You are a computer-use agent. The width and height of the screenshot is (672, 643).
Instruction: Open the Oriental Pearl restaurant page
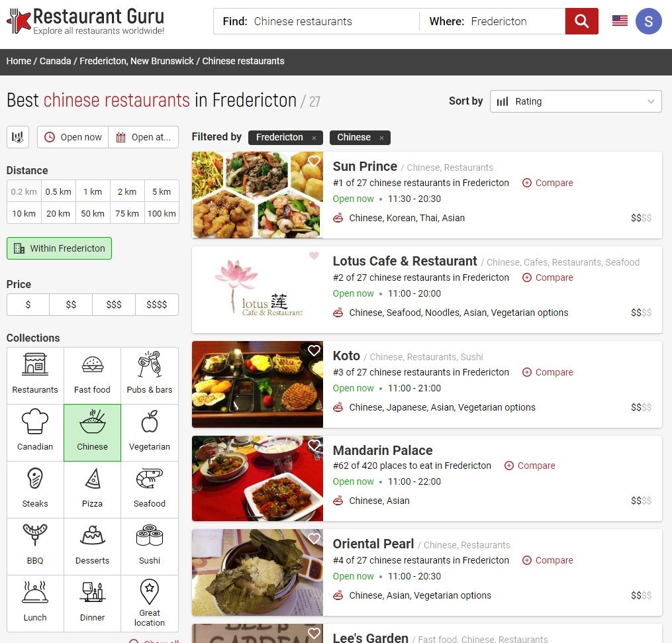click(373, 544)
